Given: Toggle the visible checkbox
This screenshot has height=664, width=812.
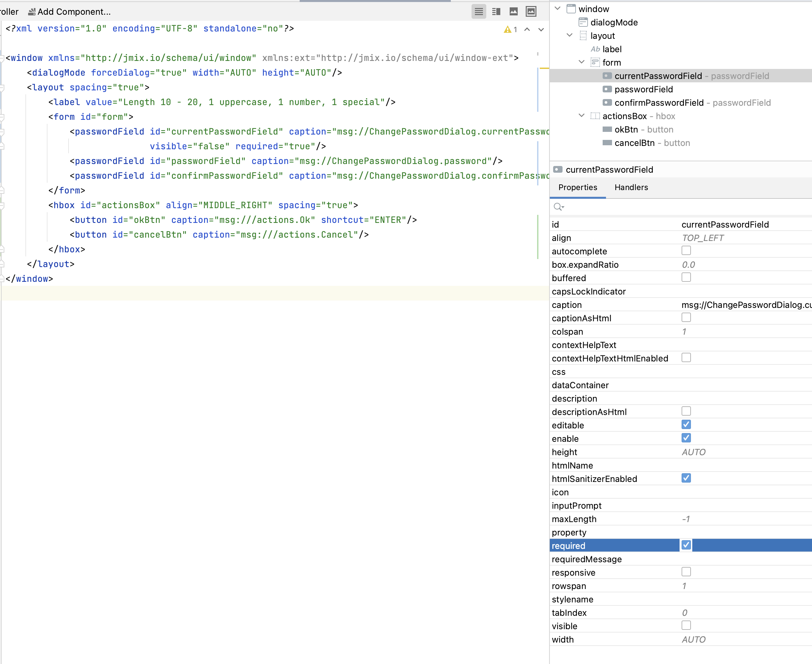Looking at the screenshot, I should (x=686, y=626).
